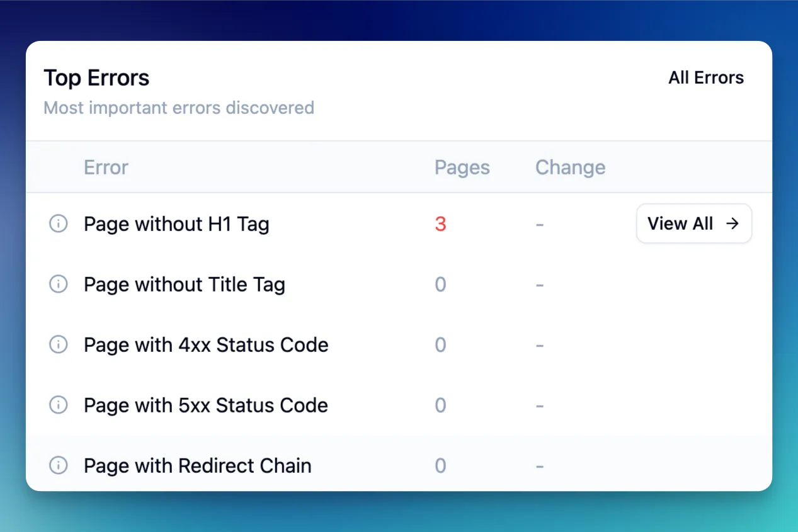The image size is (798, 532).
Task: Select the "Page without Title Tag" row
Action: tap(184, 284)
